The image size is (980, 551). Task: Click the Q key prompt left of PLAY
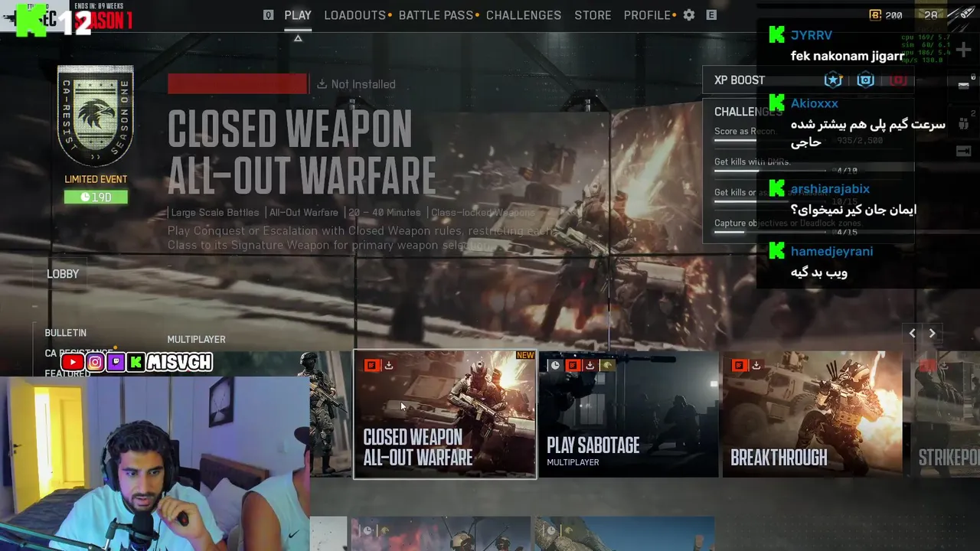[x=268, y=15]
